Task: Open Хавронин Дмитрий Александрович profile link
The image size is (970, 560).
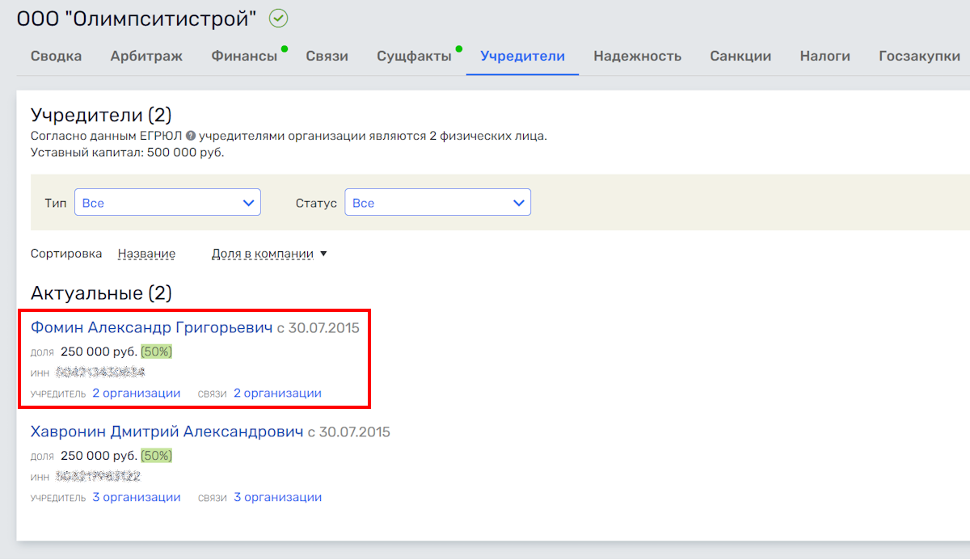Action: [167, 432]
